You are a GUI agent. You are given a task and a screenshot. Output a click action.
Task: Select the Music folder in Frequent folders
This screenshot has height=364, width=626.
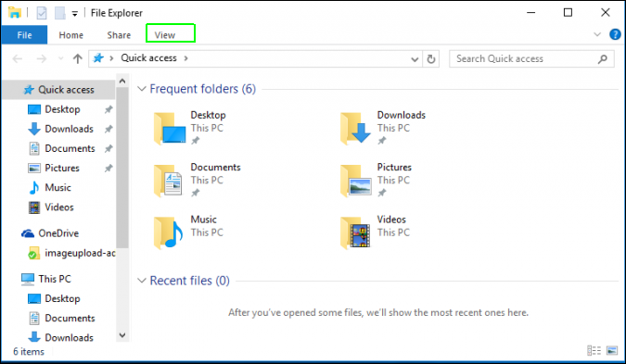188,232
